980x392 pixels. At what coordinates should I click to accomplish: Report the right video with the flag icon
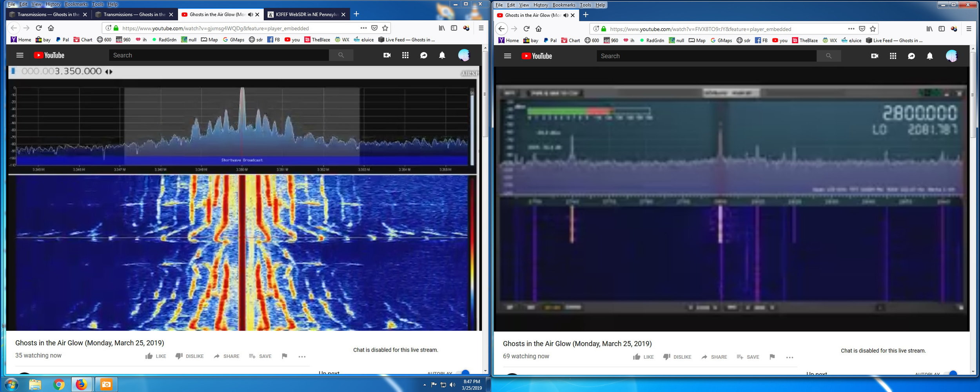point(772,357)
